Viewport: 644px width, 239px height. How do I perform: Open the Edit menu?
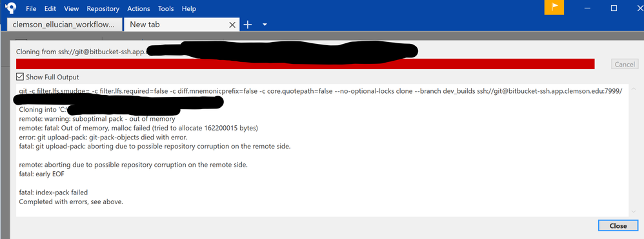click(x=50, y=8)
